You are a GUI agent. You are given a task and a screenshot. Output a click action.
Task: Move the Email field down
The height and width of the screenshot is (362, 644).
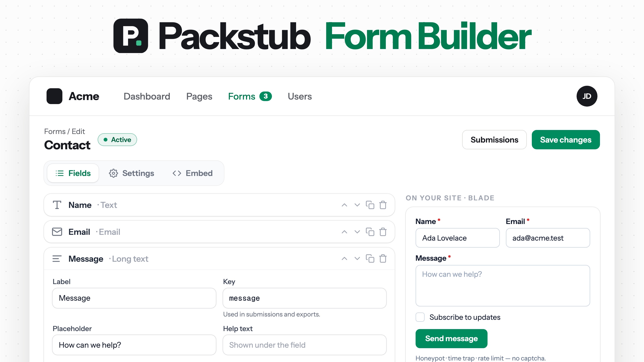(357, 232)
